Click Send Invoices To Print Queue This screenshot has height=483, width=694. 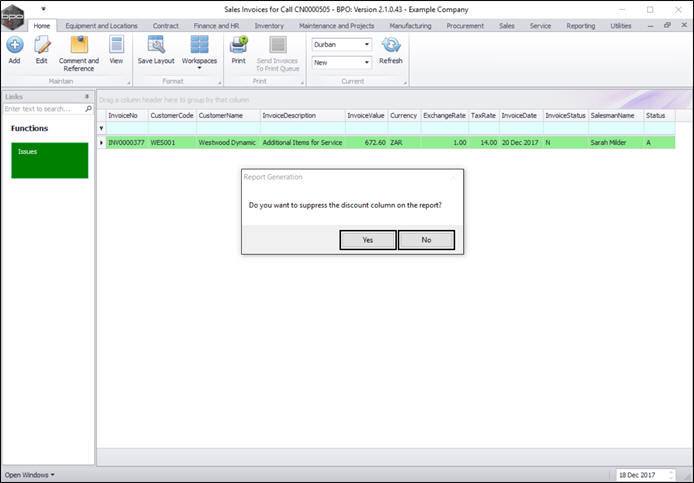click(278, 54)
